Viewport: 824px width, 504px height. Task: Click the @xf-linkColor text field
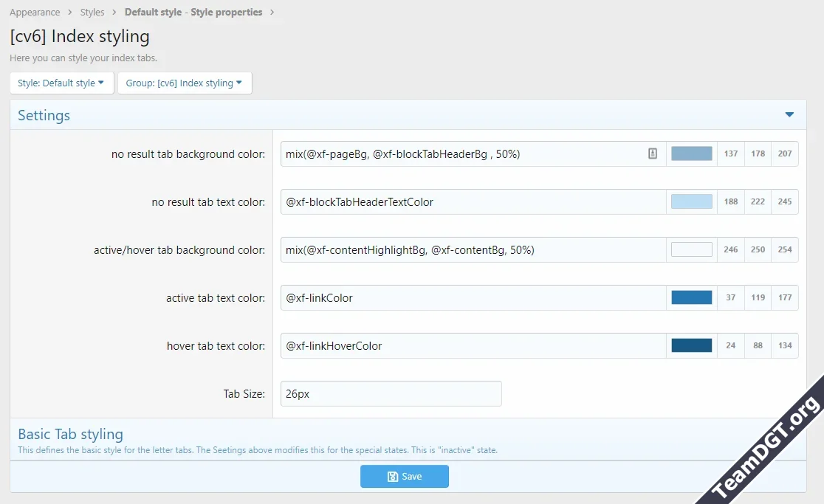point(473,298)
